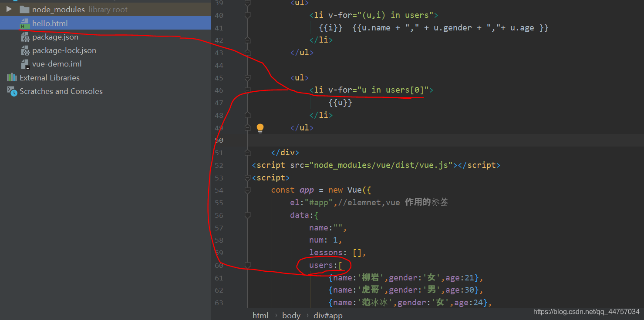Click the closing </div> tag on line 51
This screenshot has height=320, width=644.
coord(285,153)
